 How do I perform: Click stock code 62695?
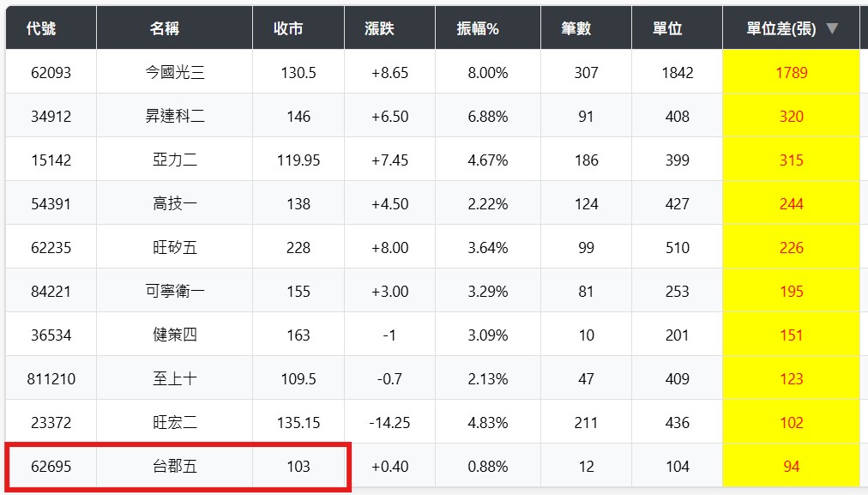tap(50, 467)
